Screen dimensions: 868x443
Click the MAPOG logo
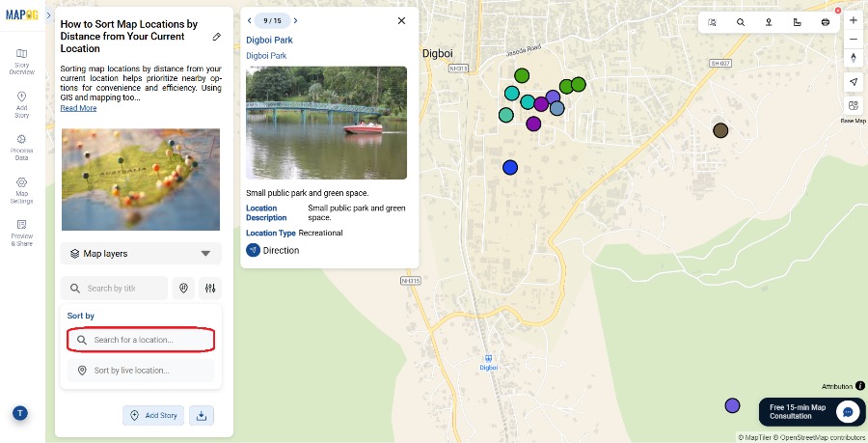[x=21, y=14]
